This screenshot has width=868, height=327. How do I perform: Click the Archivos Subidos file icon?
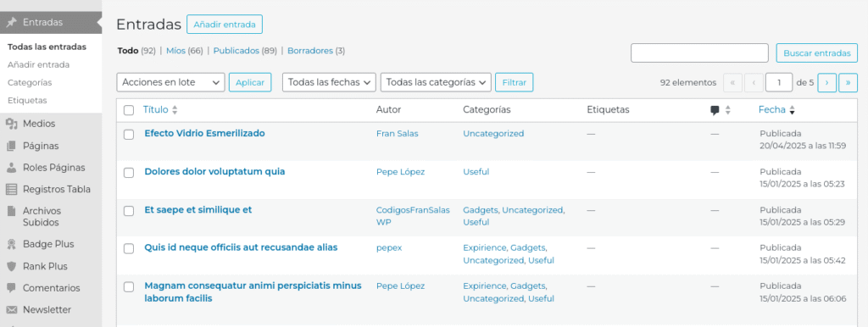11,211
